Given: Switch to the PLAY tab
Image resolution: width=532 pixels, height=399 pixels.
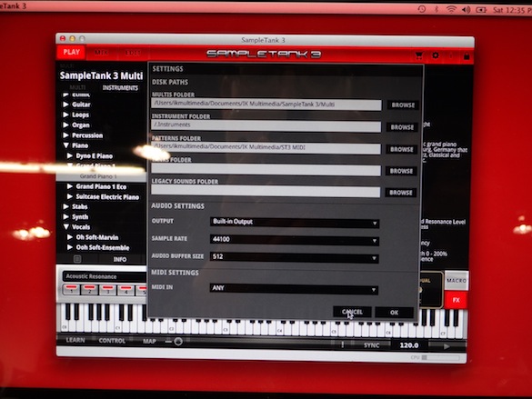Looking at the screenshot, I should (x=71, y=52).
